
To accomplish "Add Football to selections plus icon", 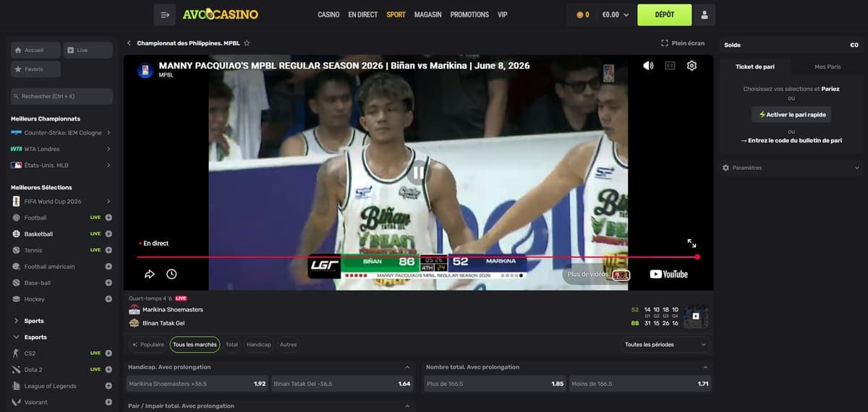I will 109,218.
